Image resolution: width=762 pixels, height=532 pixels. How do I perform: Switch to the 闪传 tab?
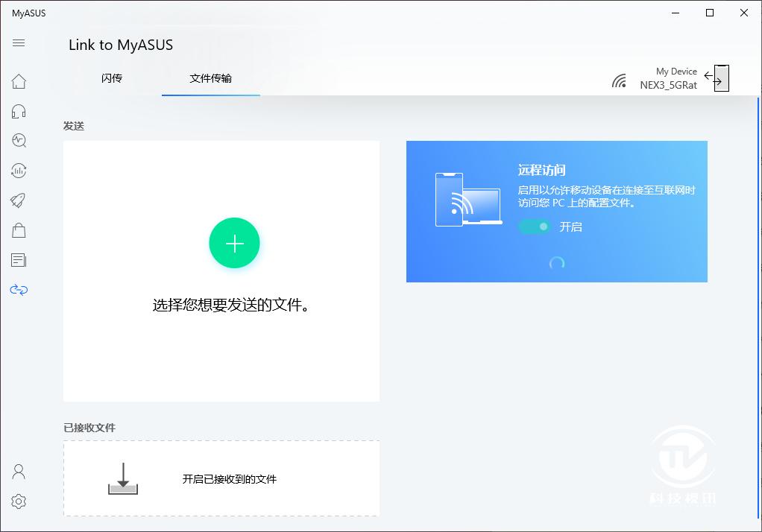pyautogui.click(x=111, y=78)
